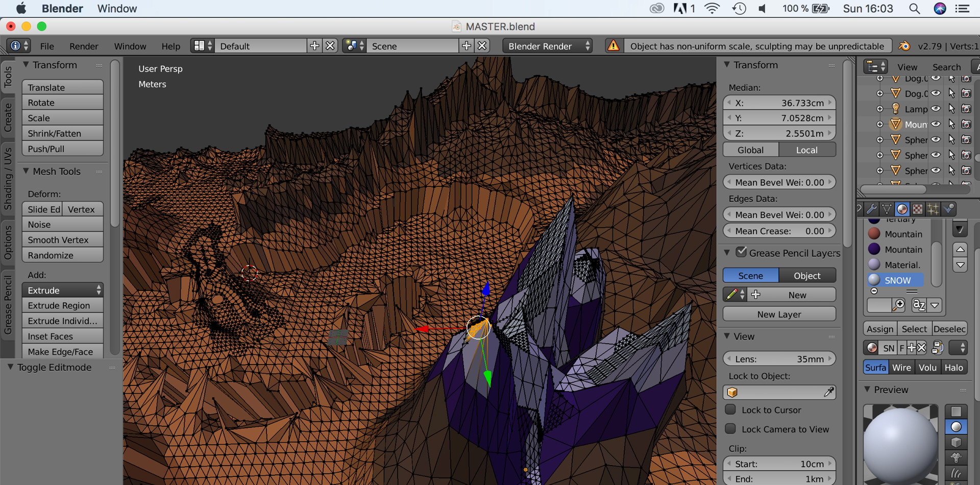Collapse the Mesh Tools panel
Image resolution: width=980 pixels, height=485 pixels.
tap(26, 172)
